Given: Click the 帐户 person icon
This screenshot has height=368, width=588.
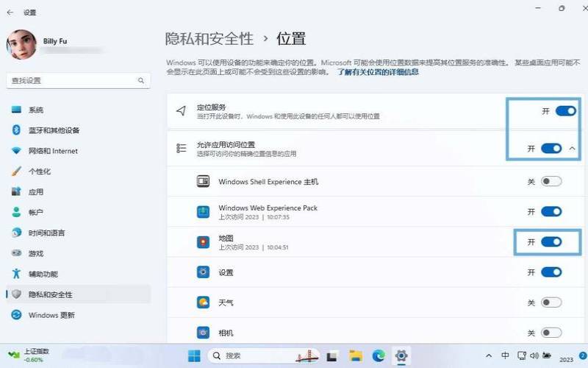Looking at the screenshot, I should 16,212.
